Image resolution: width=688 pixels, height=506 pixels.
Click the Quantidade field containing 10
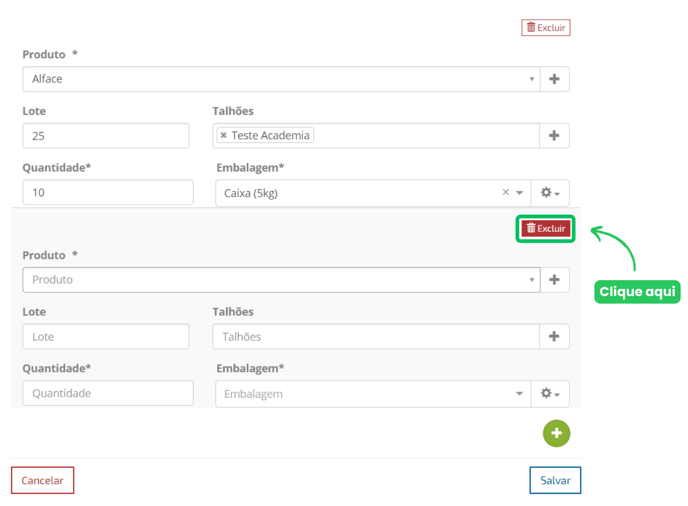[108, 192]
